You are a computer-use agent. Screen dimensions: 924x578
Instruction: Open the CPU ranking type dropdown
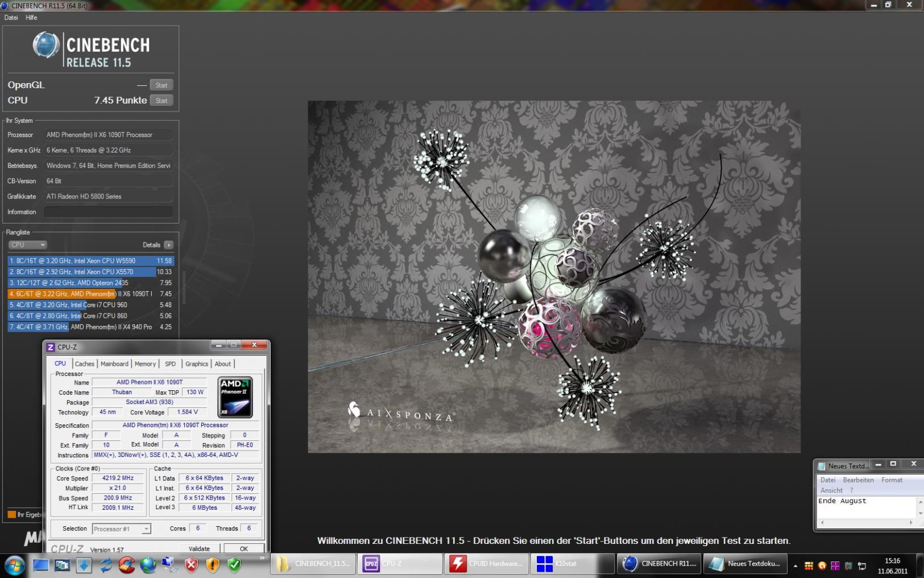[x=27, y=245]
